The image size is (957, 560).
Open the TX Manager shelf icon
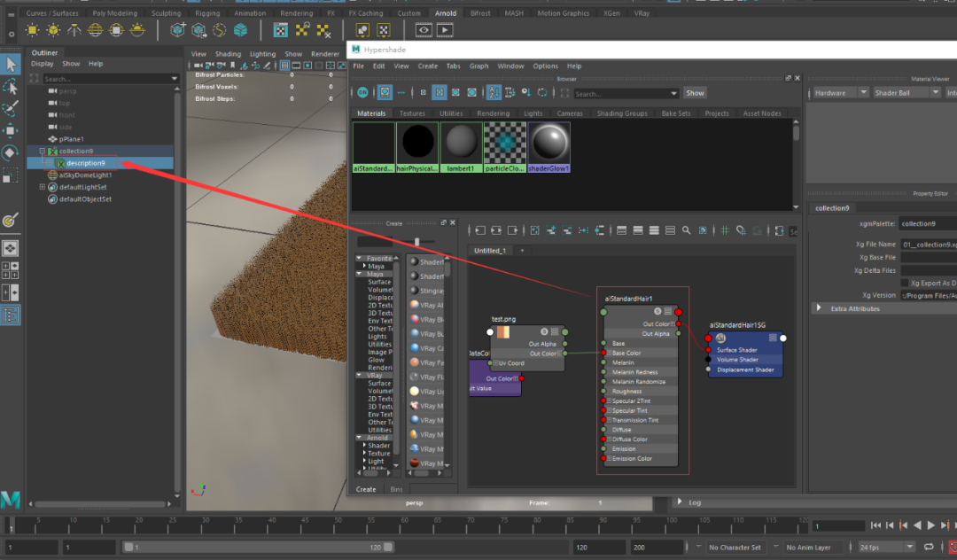click(280, 30)
